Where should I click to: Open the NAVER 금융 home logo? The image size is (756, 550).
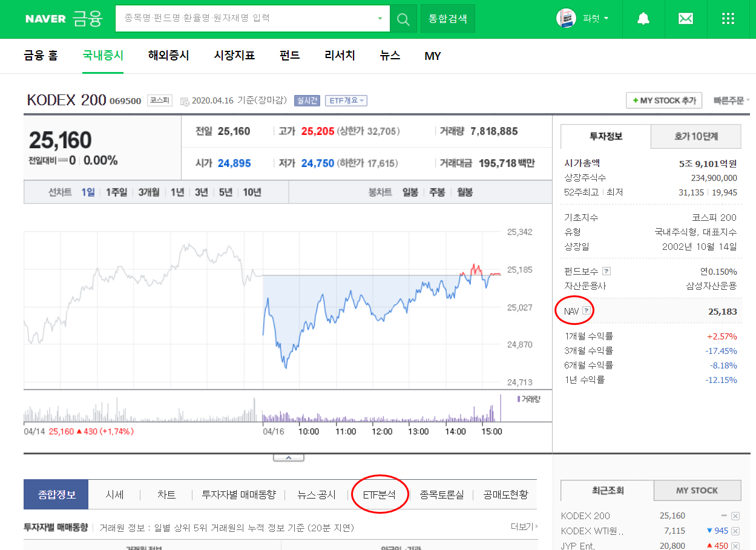tap(63, 19)
